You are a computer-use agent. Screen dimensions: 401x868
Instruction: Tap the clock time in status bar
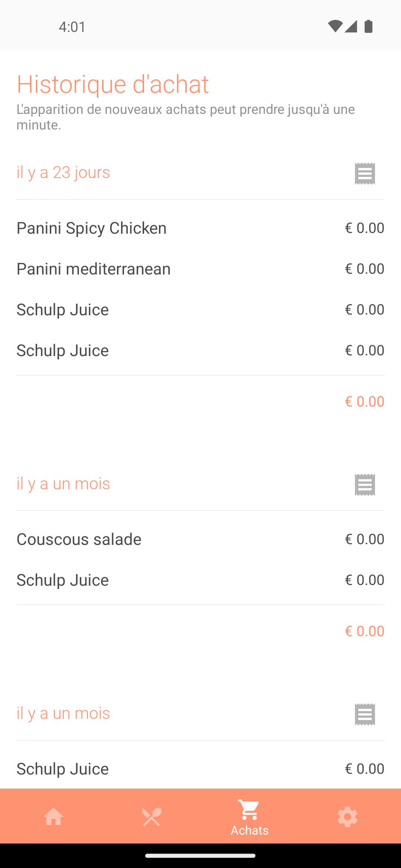click(x=72, y=27)
